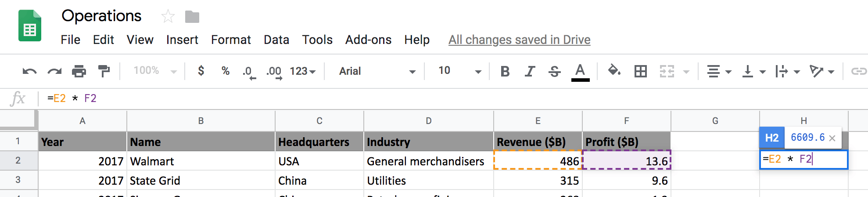Decrease decimal places

coord(249,72)
